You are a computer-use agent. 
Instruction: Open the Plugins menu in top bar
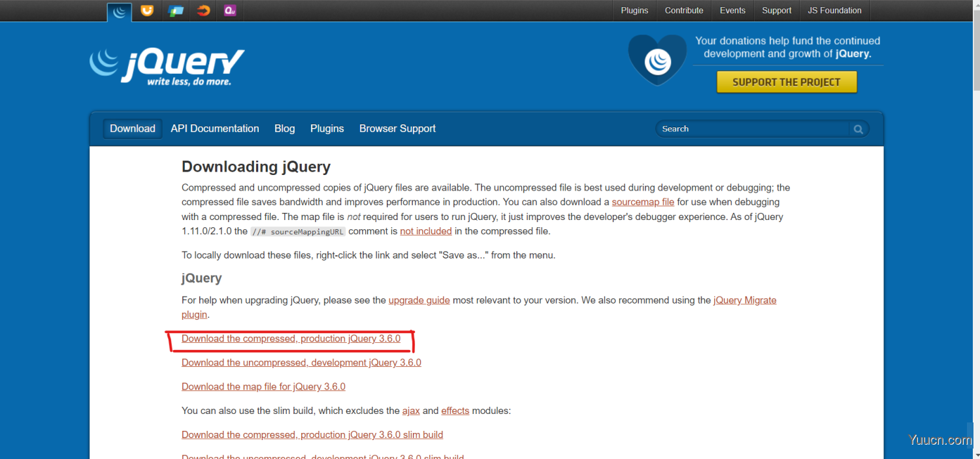coord(634,10)
